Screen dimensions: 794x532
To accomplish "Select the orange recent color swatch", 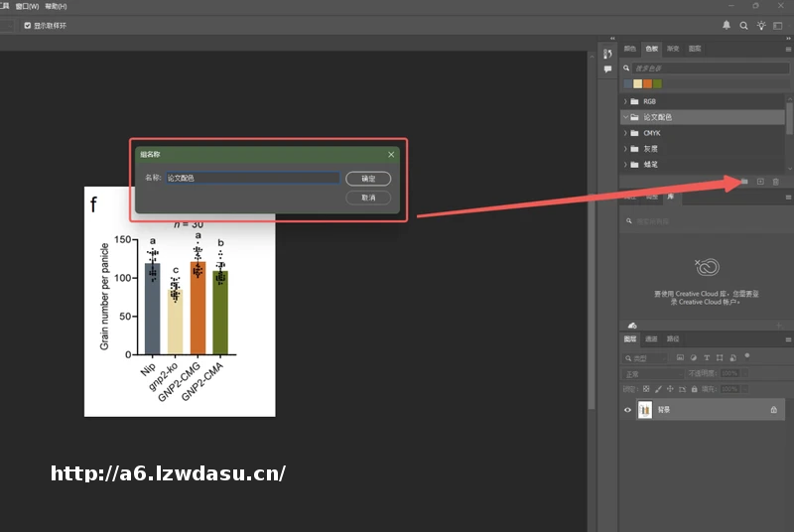I will [647, 83].
